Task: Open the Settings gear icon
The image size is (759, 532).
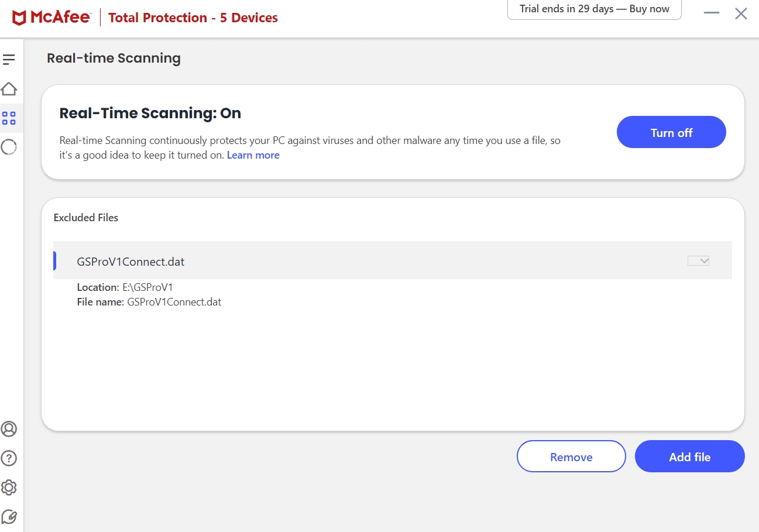Action: pos(9,488)
